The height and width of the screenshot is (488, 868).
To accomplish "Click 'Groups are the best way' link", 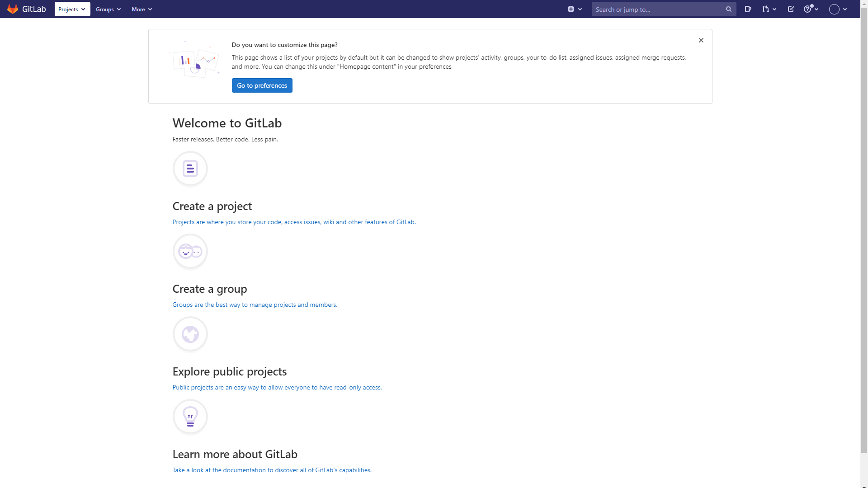I will click(x=255, y=305).
